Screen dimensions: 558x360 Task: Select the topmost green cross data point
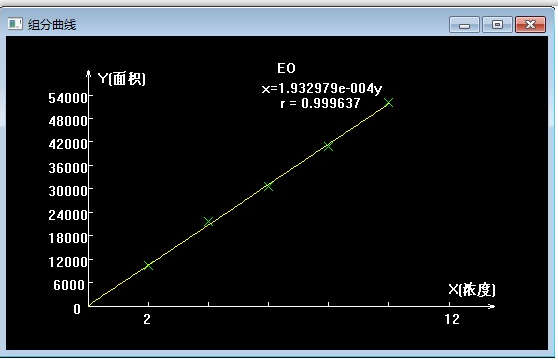[x=389, y=103]
